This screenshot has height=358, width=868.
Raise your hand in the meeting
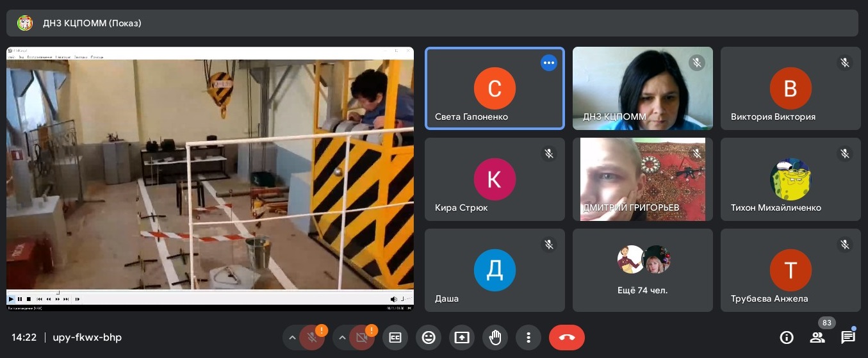click(495, 338)
